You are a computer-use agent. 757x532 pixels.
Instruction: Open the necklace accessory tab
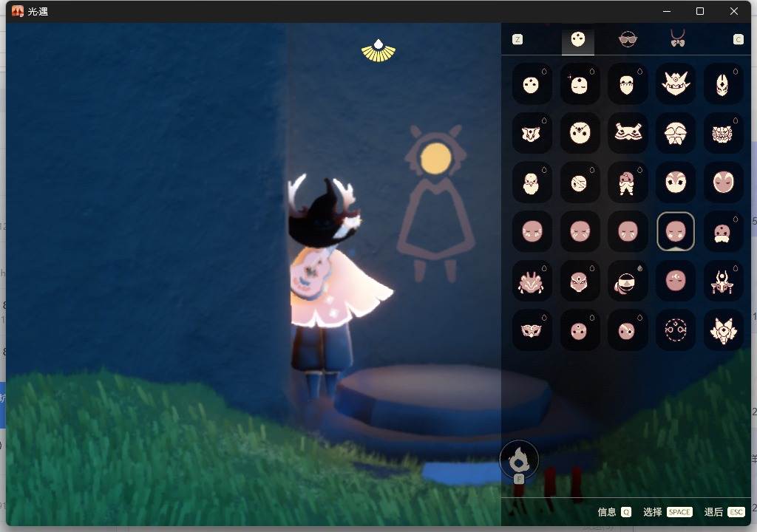(678, 38)
